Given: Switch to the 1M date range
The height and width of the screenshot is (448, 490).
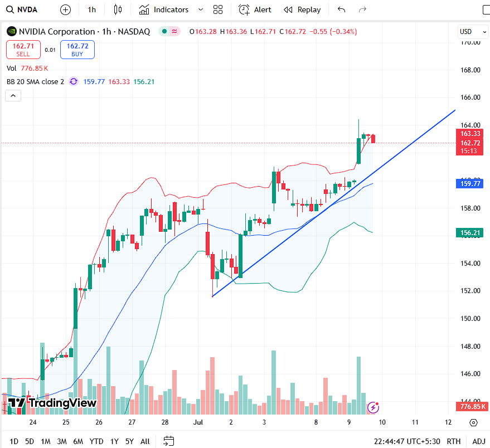Looking at the screenshot, I should 46,441.
